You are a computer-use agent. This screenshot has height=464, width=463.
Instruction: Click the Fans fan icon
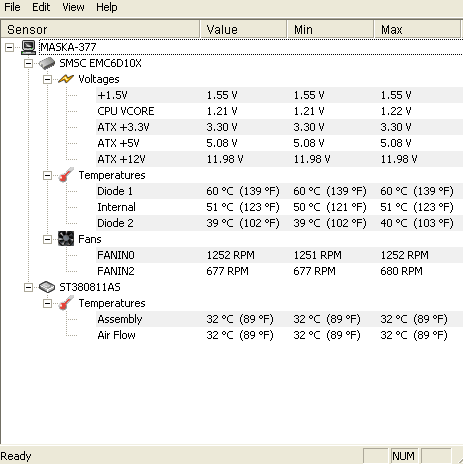coord(66,239)
